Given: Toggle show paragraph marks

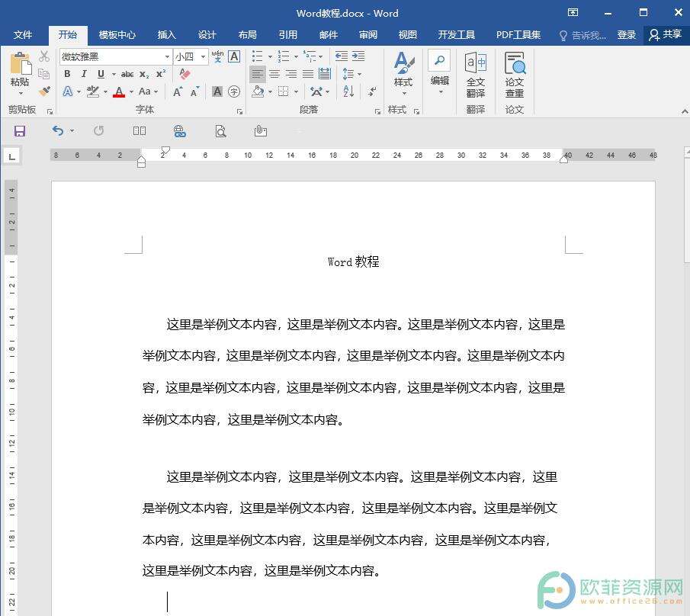Looking at the screenshot, I should [372, 91].
